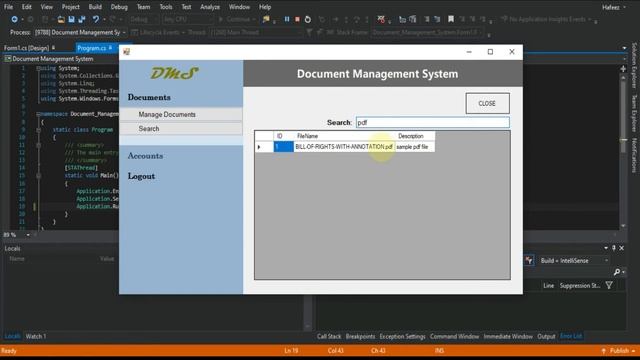Click the Save file disk icon

coord(71,19)
